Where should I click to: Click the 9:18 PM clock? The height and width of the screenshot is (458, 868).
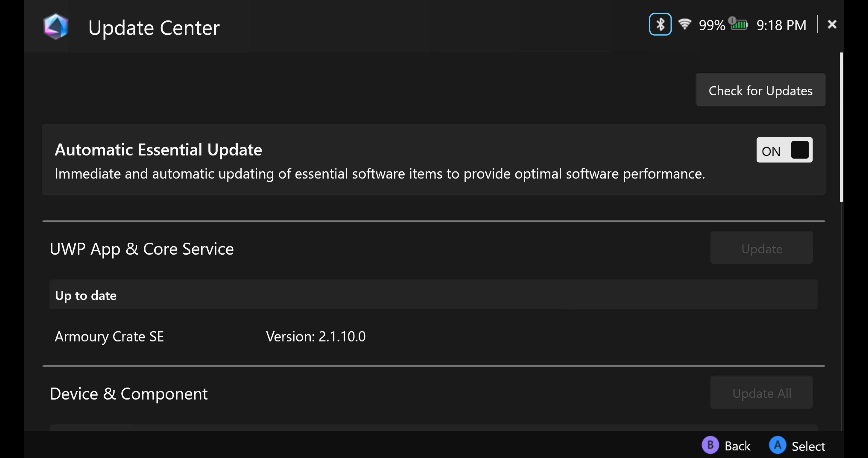pyautogui.click(x=781, y=25)
